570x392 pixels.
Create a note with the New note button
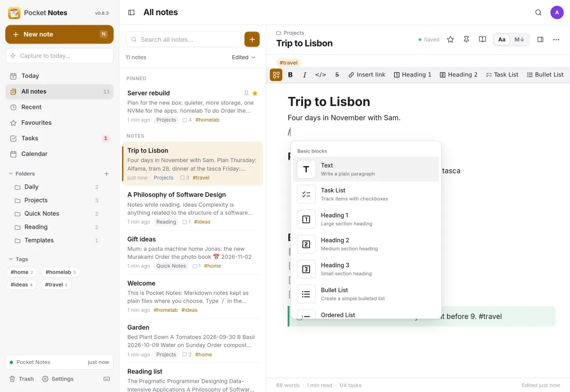coord(59,34)
